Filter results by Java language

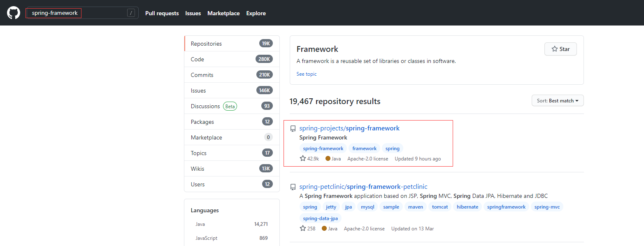pyautogui.click(x=232, y=224)
